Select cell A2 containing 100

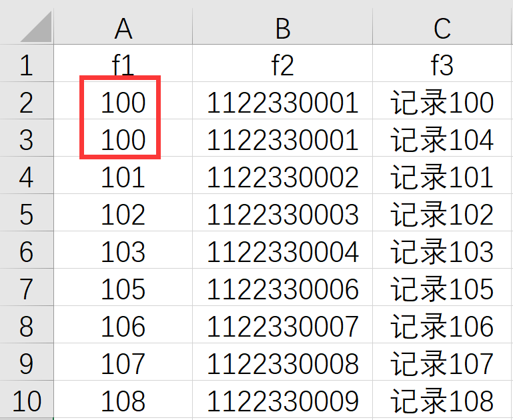pyautogui.click(x=123, y=103)
